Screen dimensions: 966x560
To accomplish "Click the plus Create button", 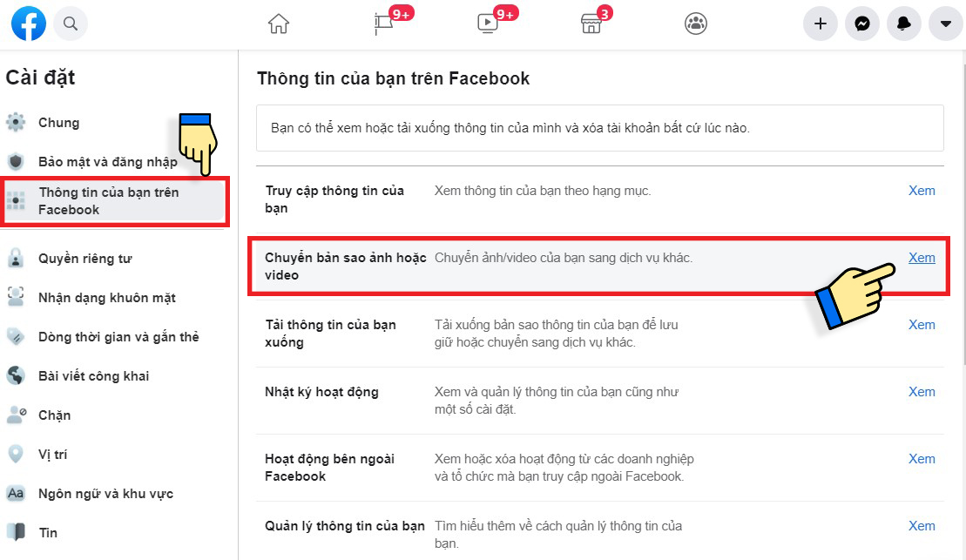I will [820, 24].
